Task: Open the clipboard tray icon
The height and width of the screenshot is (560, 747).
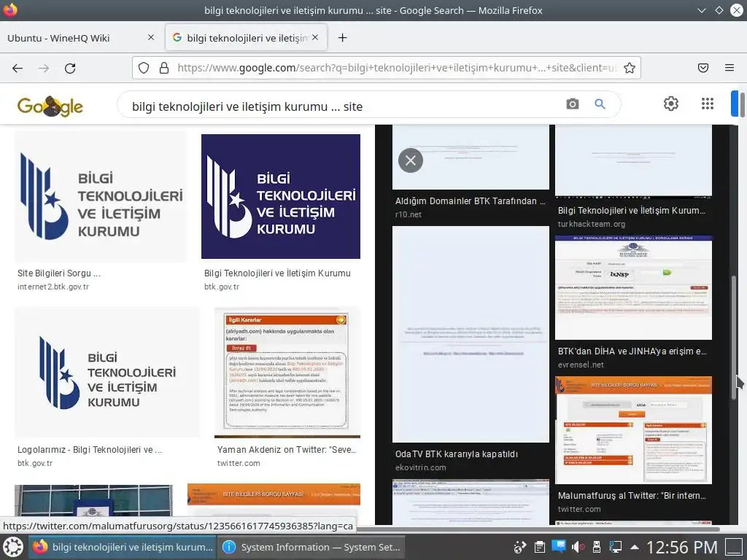Action: click(539, 548)
